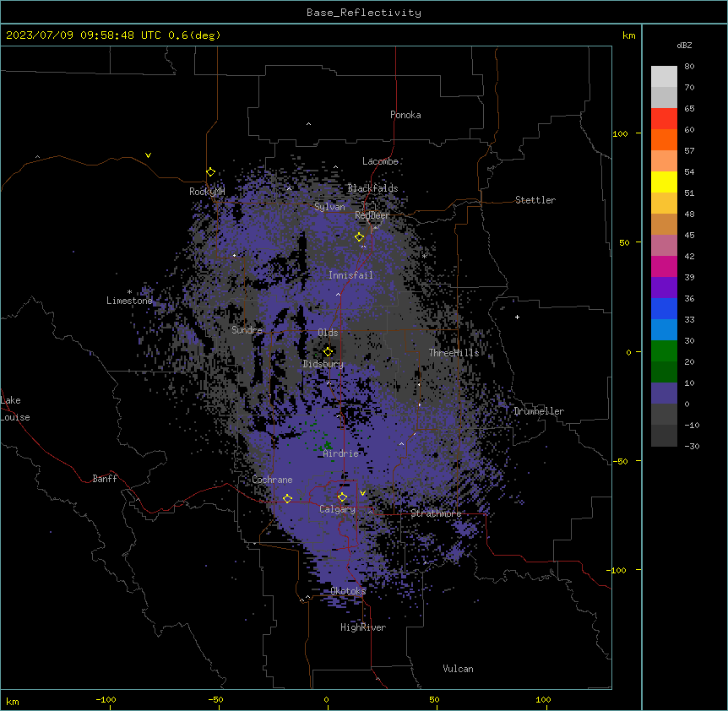Click the RedDeer label
Image resolution: width=728 pixels, height=711 pixels.
(372, 215)
